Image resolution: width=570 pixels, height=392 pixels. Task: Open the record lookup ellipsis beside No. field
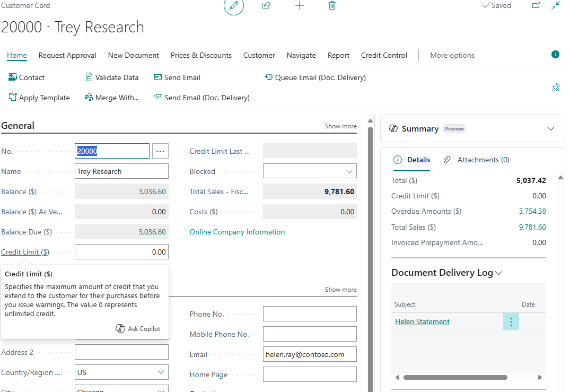click(x=160, y=151)
